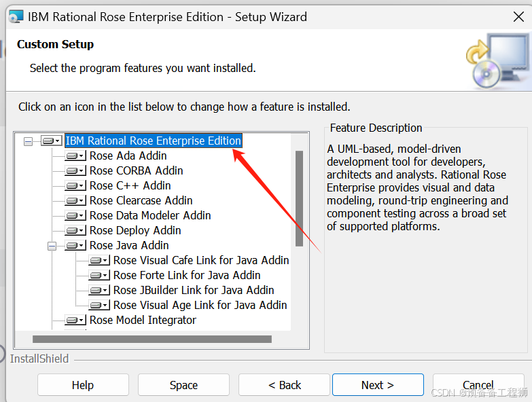Viewport: 532px width, 402px height.
Task: Click the Setup Wizard title bar icon
Action: pos(16,16)
